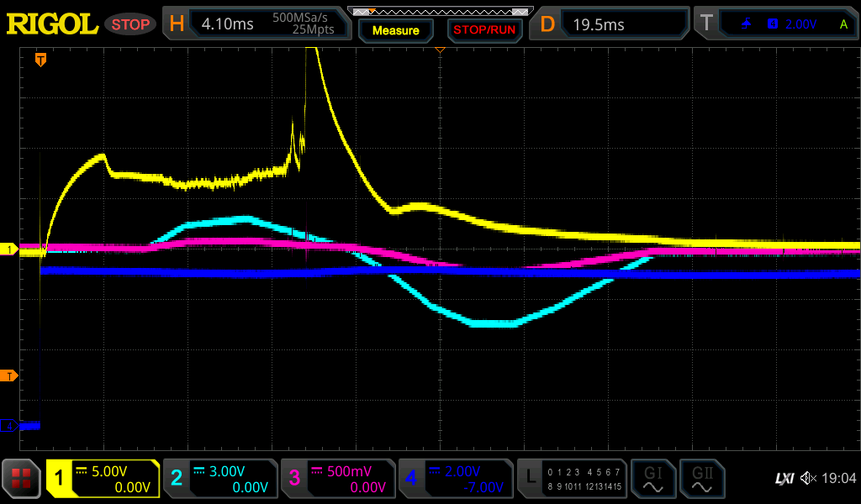Screen dimensions: 861x504
Task: Open the logic analyzer L digital channels panel
Action: pos(572,479)
